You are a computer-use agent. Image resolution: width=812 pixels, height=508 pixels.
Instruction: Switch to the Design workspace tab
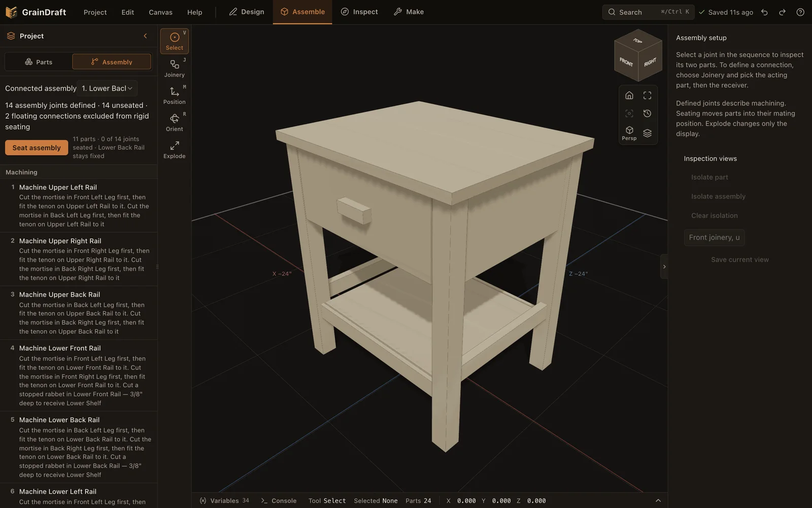(x=247, y=12)
